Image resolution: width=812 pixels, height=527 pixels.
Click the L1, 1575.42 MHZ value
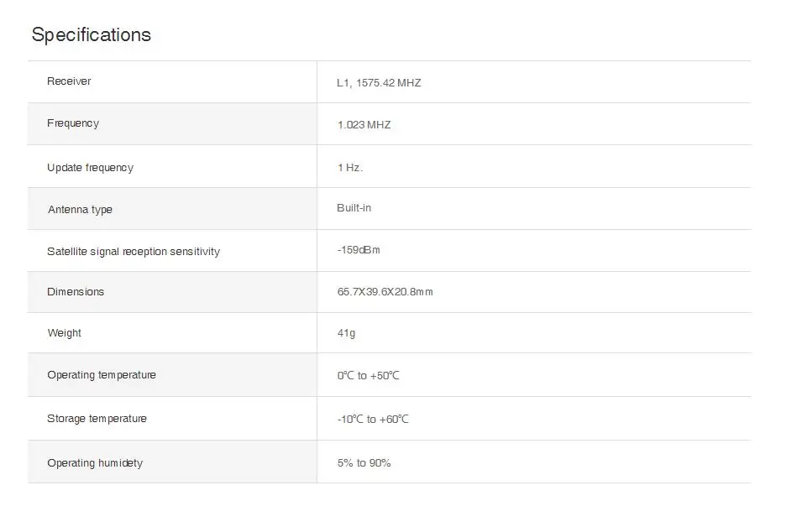pos(379,83)
